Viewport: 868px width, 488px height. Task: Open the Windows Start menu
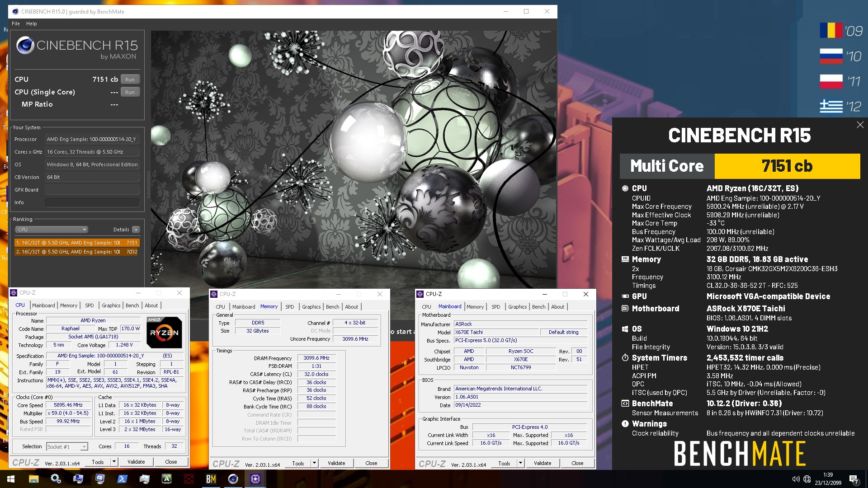click(11, 479)
